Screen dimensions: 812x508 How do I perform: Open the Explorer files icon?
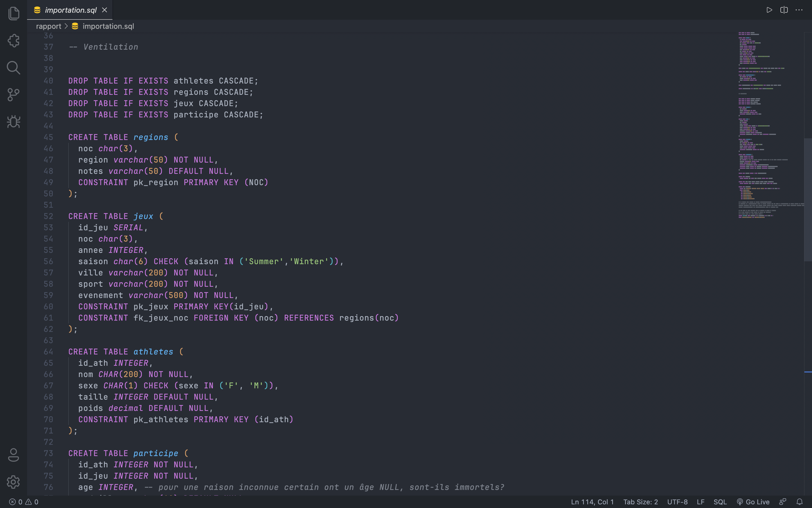(14, 14)
